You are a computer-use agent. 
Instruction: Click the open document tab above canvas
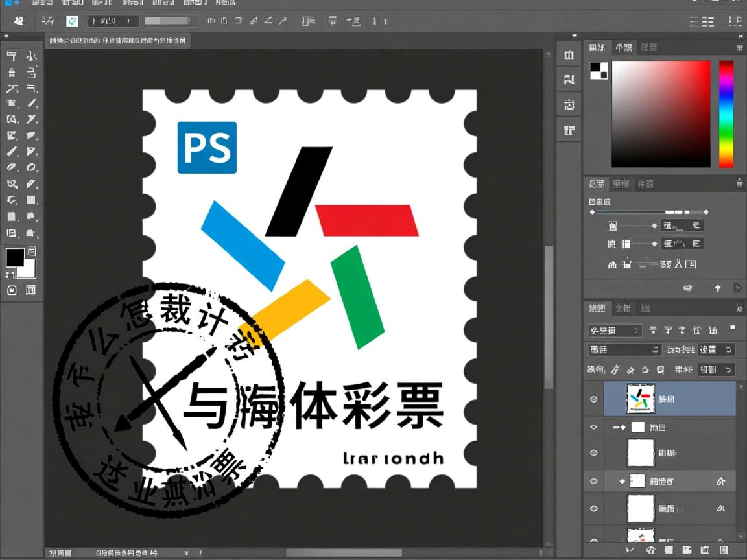[117, 41]
